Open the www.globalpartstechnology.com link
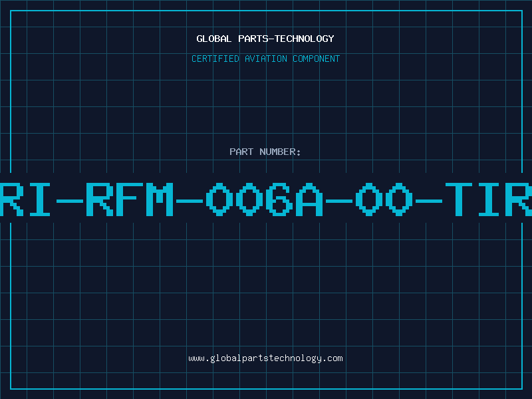The image size is (532, 399). (265, 358)
